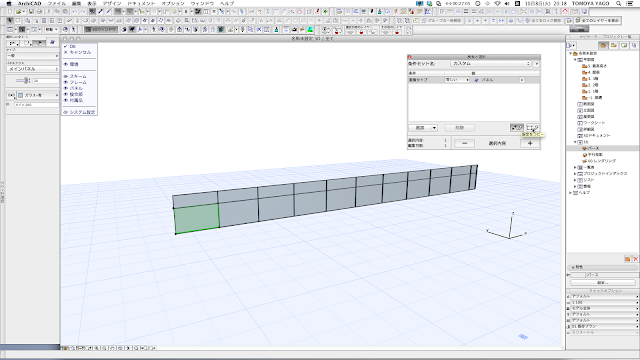
Task: Open macOS Spotlight search
Action: click(x=619, y=3)
